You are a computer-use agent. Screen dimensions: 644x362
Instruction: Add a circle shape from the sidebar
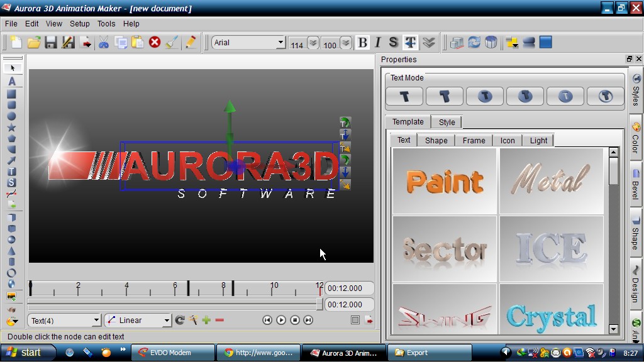(11, 116)
